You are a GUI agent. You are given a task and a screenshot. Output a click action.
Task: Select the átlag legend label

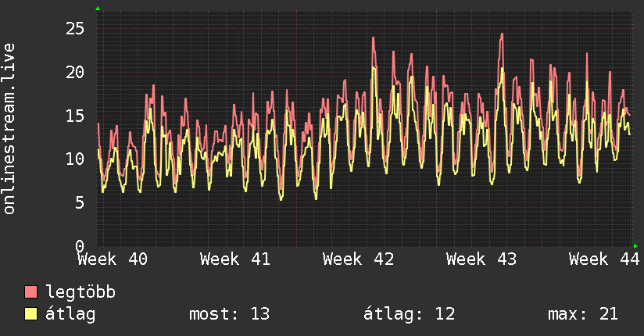pyautogui.click(x=70, y=314)
